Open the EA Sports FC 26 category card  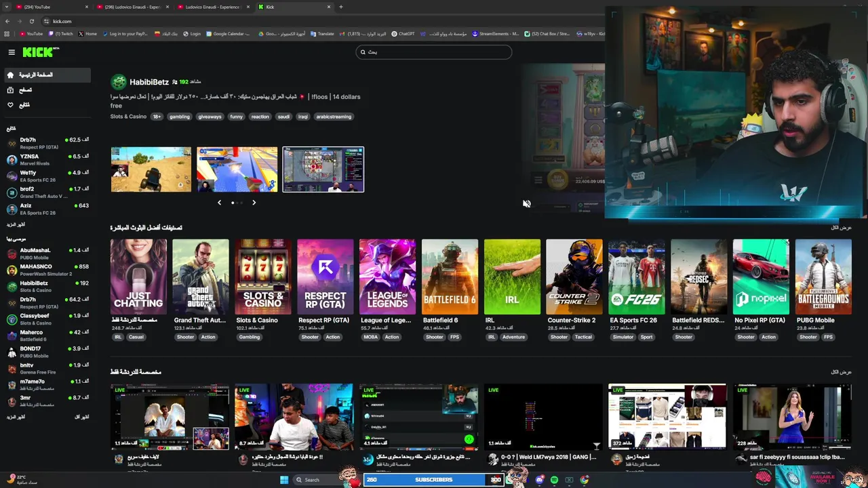tap(637, 277)
